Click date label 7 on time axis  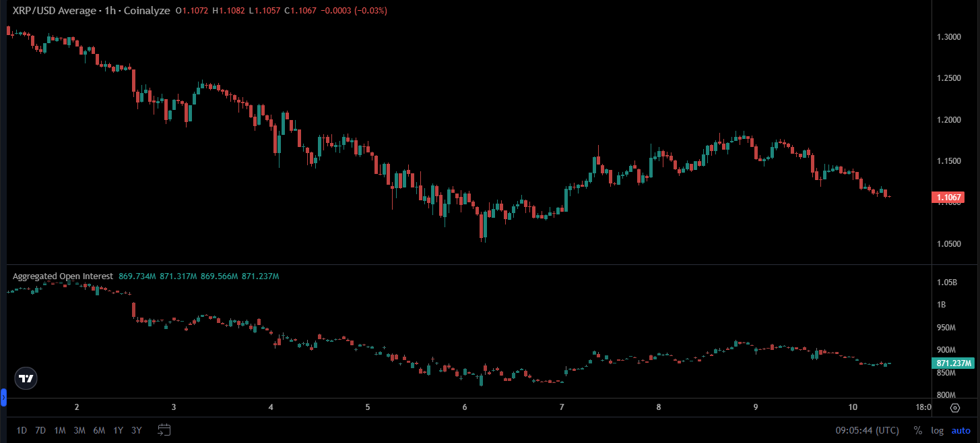(562, 407)
